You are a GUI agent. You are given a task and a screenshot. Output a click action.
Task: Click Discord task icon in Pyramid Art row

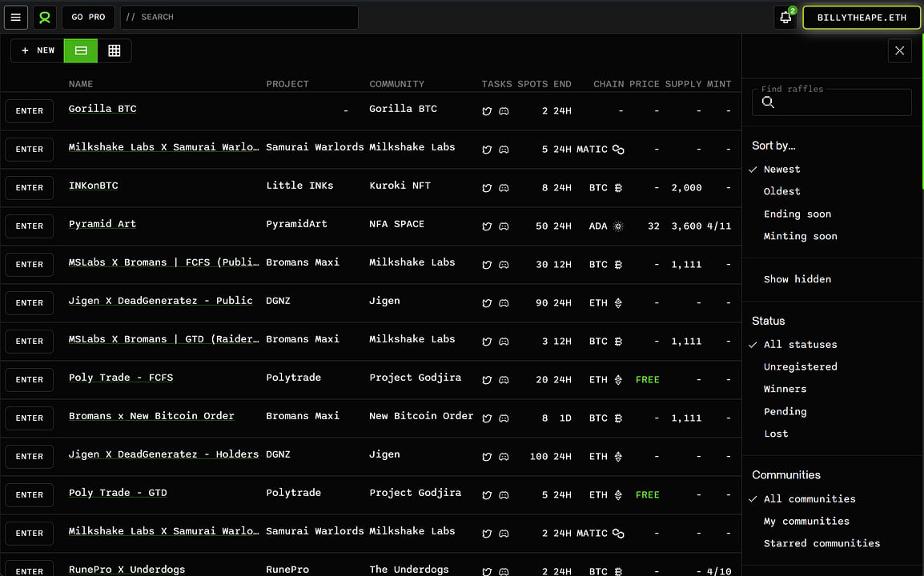click(x=504, y=226)
